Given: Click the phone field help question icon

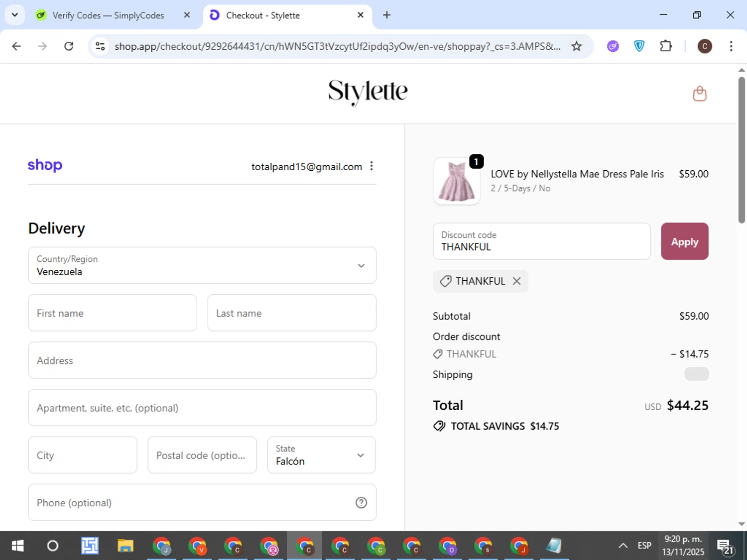Looking at the screenshot, I should [x=361, y=503].
